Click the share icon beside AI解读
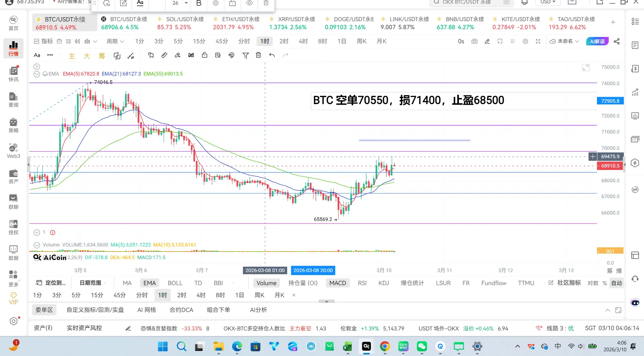The image size is (644, 356). pos(616,41)
